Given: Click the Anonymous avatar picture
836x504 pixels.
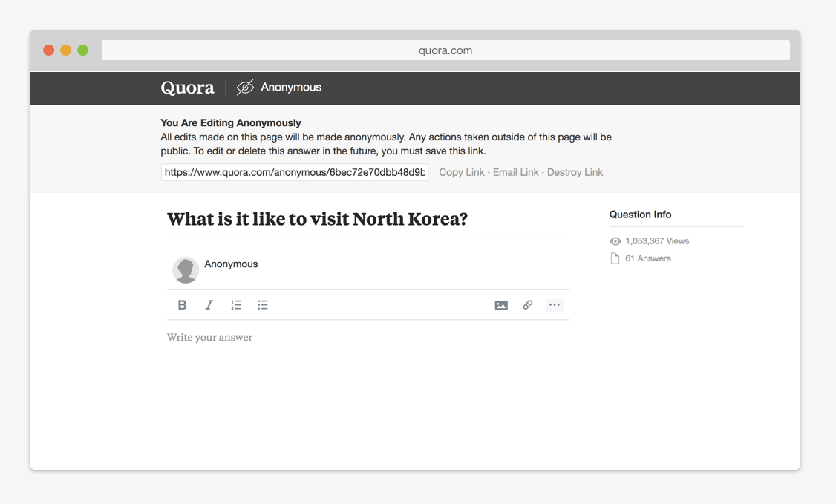Looking at the screenshot, I should pos(186,270).
